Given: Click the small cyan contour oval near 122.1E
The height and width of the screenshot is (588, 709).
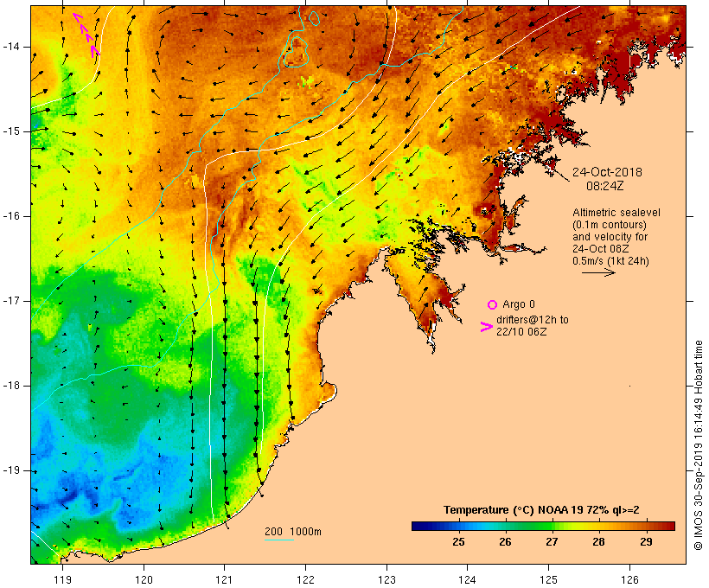Looking at the screenshot, I should 314,18.
